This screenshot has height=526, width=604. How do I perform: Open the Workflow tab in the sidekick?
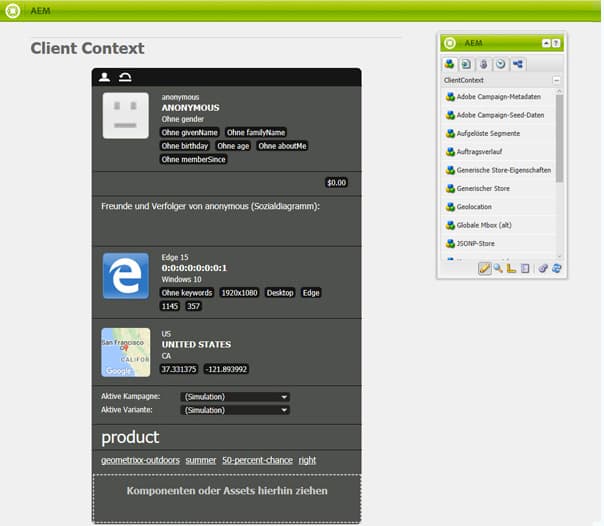518,64
